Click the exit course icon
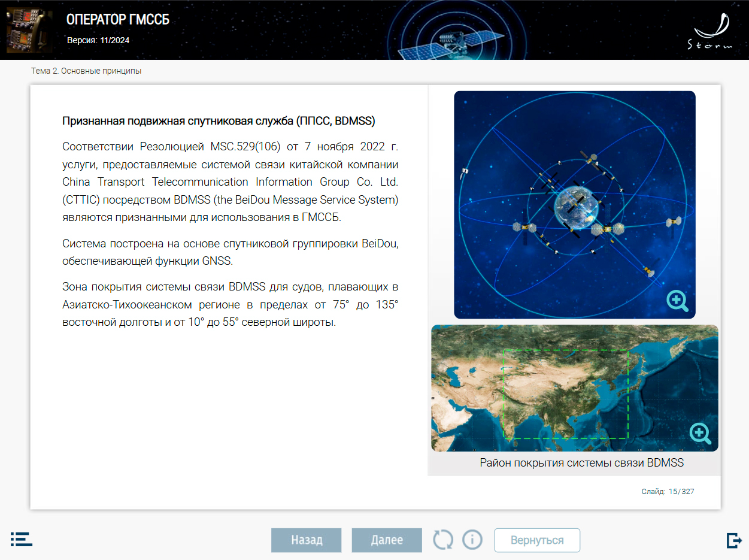Viewport: 749px width, 560px height. click(x=733, y=540)
